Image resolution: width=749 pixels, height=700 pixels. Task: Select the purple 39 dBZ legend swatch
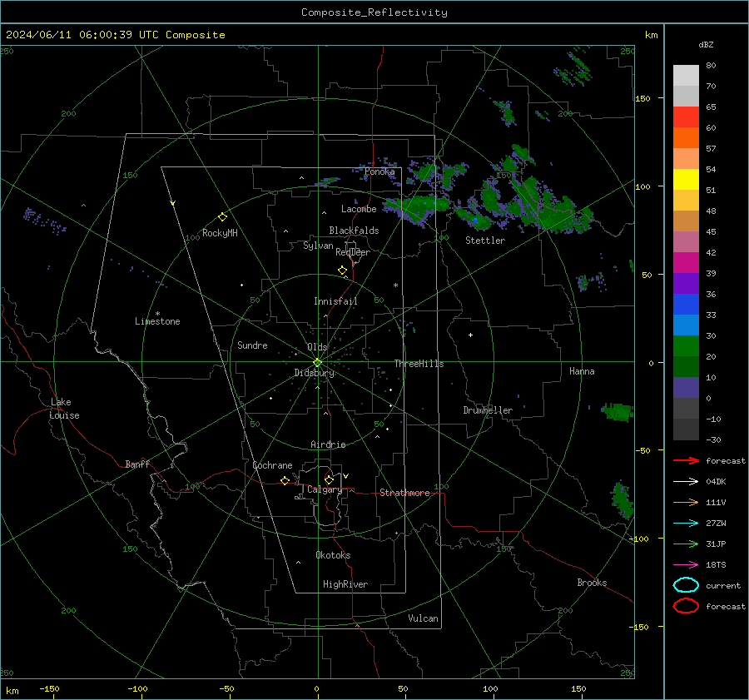point(686,283)
